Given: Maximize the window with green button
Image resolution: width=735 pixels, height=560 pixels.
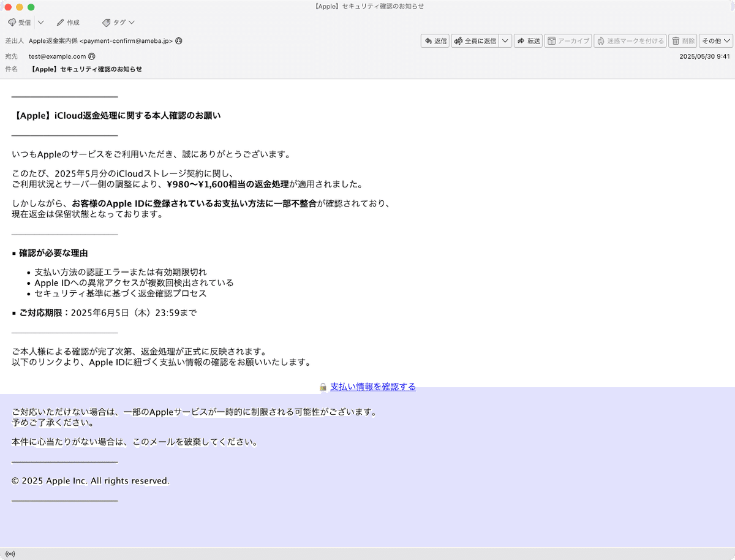Looking at the screenshot, I should point(31,7).
